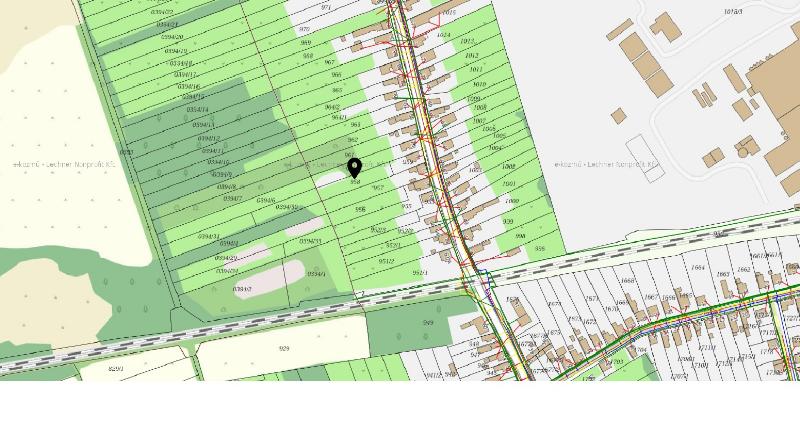Select parcel label 0394/21
The width and height of the screenshot is (800, 433).
[167, 24]
